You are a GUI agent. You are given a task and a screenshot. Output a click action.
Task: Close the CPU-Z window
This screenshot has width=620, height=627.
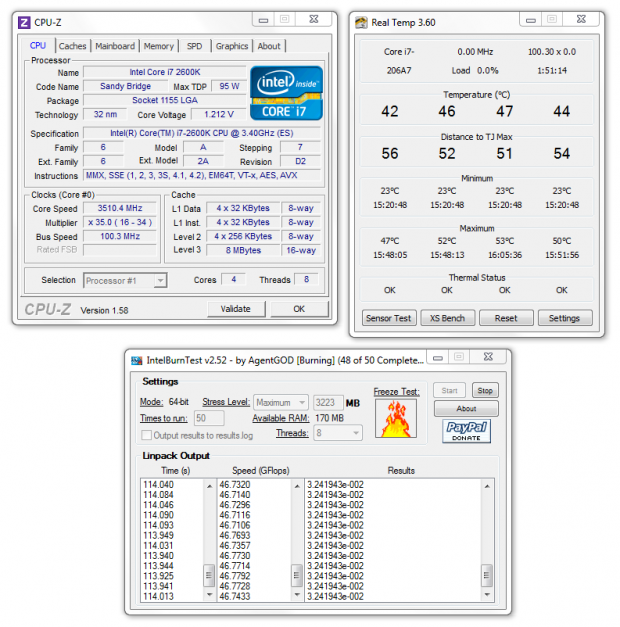(314, 19)
